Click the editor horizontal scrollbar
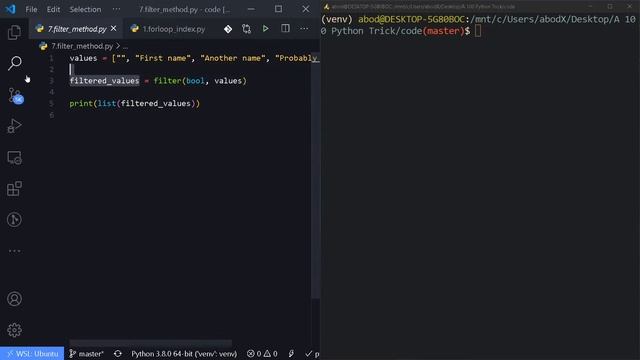The image size is (640, 360). pyautogui.click(x=150, y=343)
